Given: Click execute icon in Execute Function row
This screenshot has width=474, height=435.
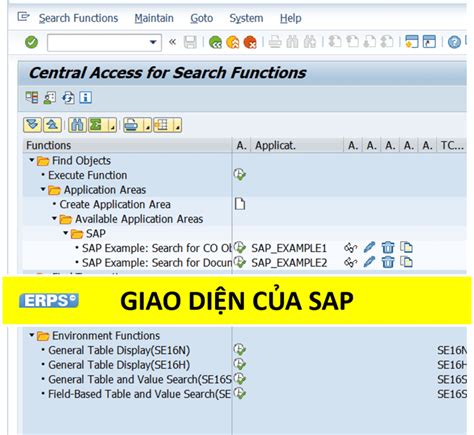Looking at the screenshot, I should coord(240,174).
